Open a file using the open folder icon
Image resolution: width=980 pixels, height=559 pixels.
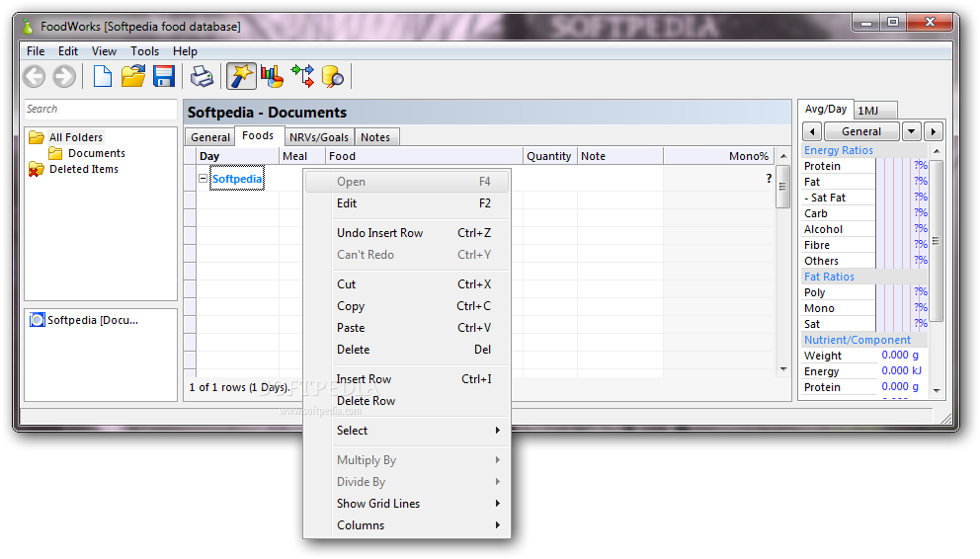[x=133, y=76]
